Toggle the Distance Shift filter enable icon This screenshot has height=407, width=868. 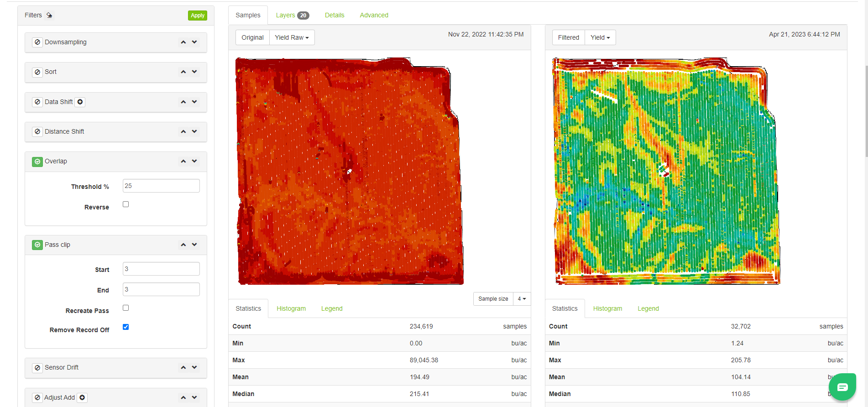pos(37,131)
